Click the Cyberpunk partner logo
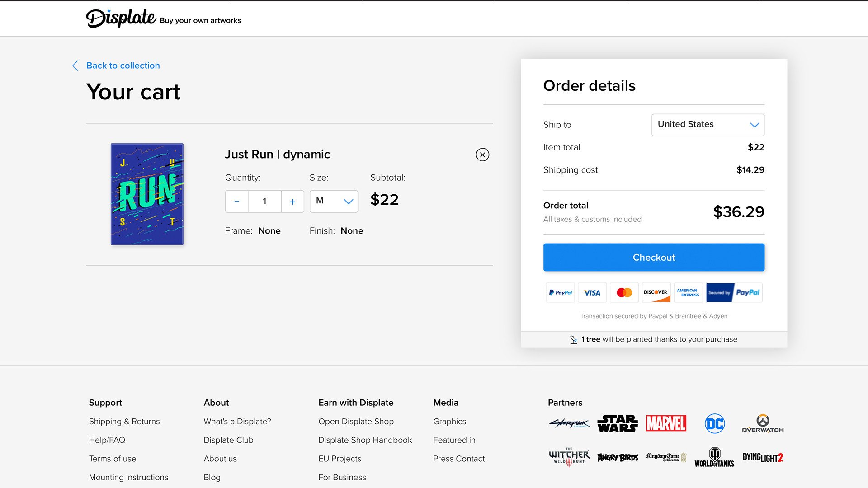This screenshot has width=868, height=488. (569, 423)
